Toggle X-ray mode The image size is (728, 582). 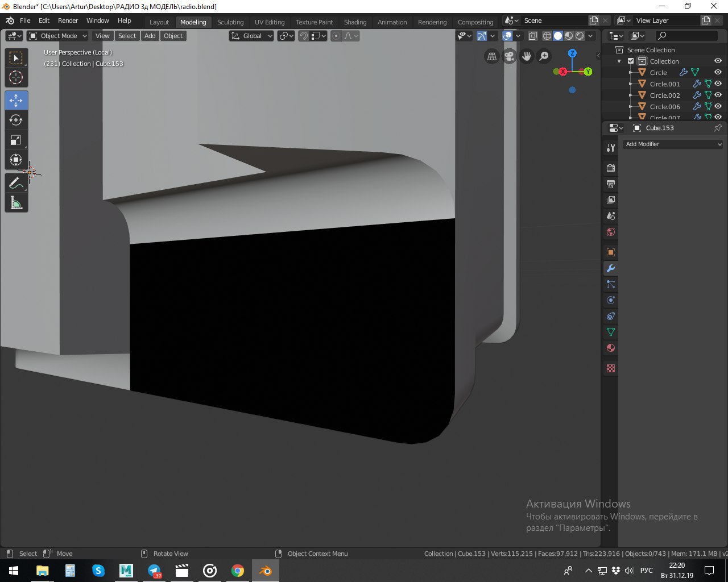[x=532, y=36]
